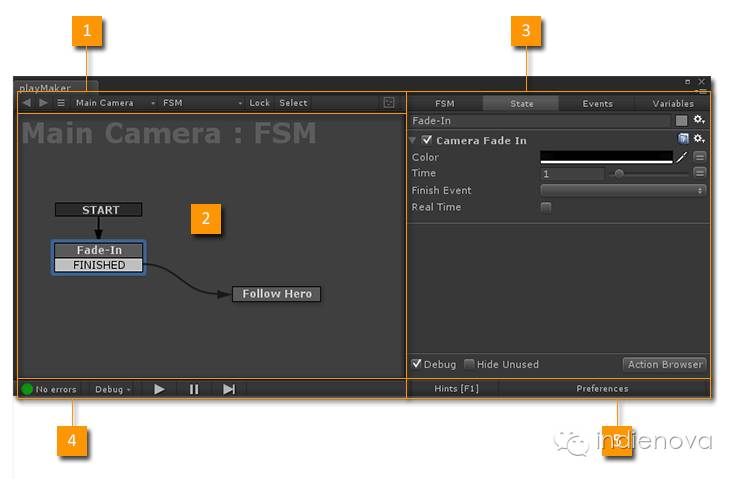Screen dimensions: 737x479
Task: Pick a color with the eyedropper icon
Action: (682, 157)
